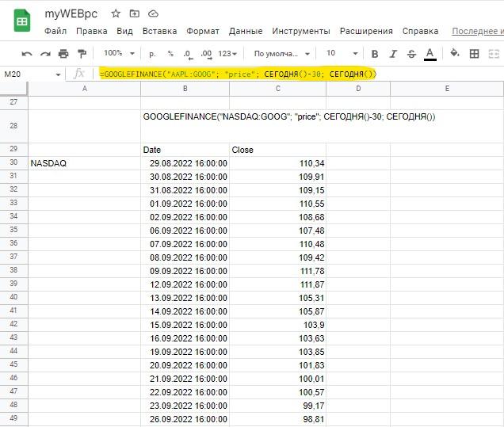
Task: Open the Вид menu
Action: (x=124, y=31)
